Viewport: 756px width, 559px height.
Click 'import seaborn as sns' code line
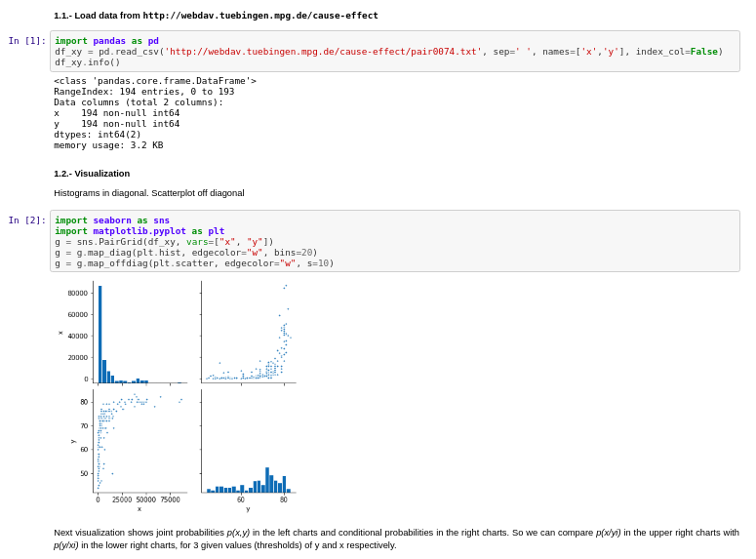tap(112, 220)
